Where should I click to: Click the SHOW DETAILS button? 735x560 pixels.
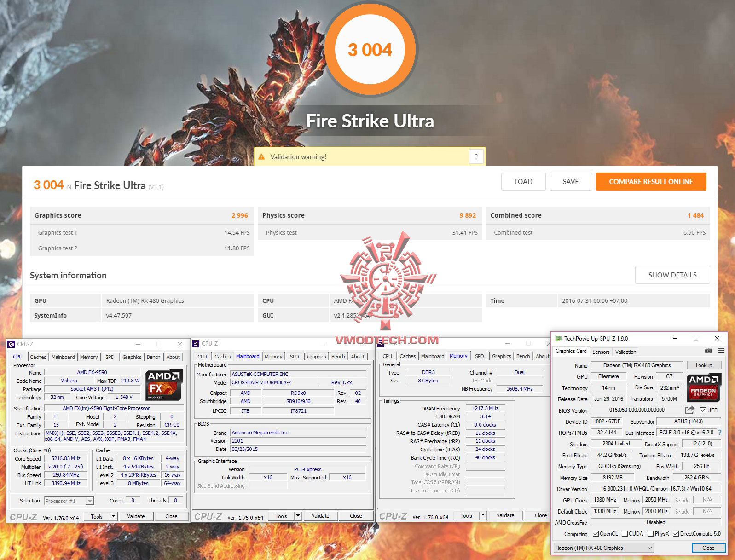[x=672, y=275]
